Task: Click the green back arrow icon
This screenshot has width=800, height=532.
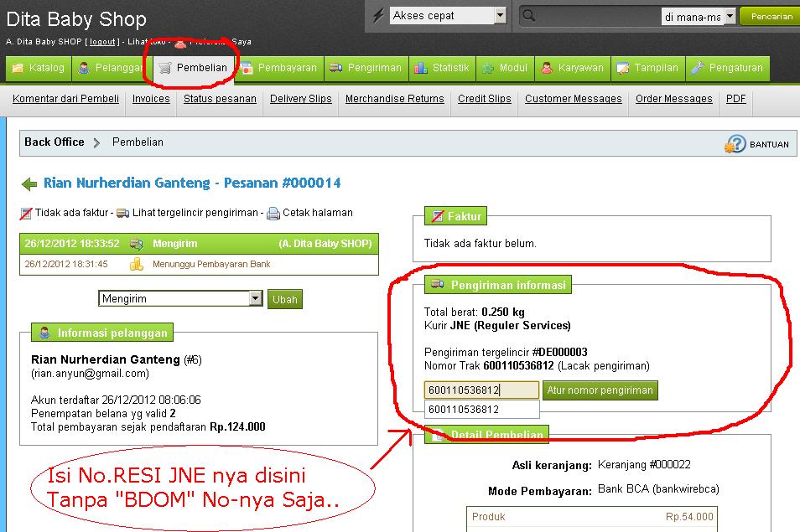Action: pyautogui.click(x=29, y=184)
